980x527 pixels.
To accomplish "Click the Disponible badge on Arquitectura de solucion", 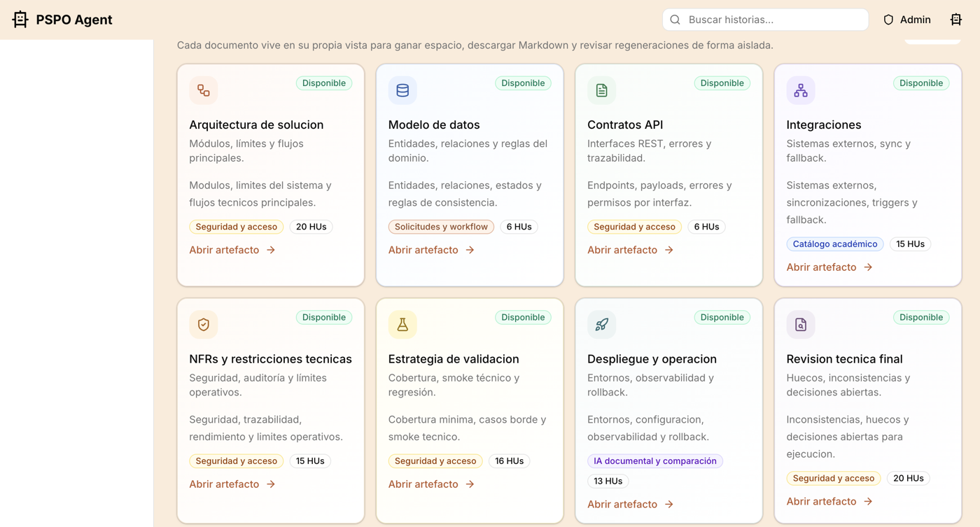I will pyautogui.click(x=323, y=83).
